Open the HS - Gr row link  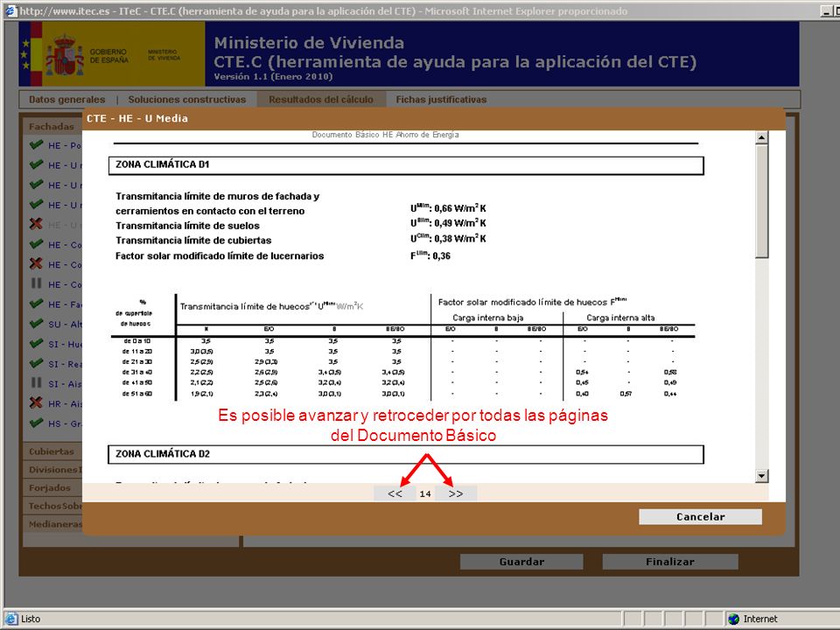tap(65, 423)
